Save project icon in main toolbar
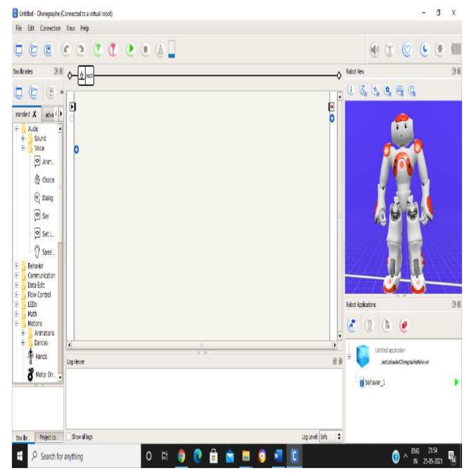Image resolution: width=466 pixels, height=476 pixels. click(48, 49)
